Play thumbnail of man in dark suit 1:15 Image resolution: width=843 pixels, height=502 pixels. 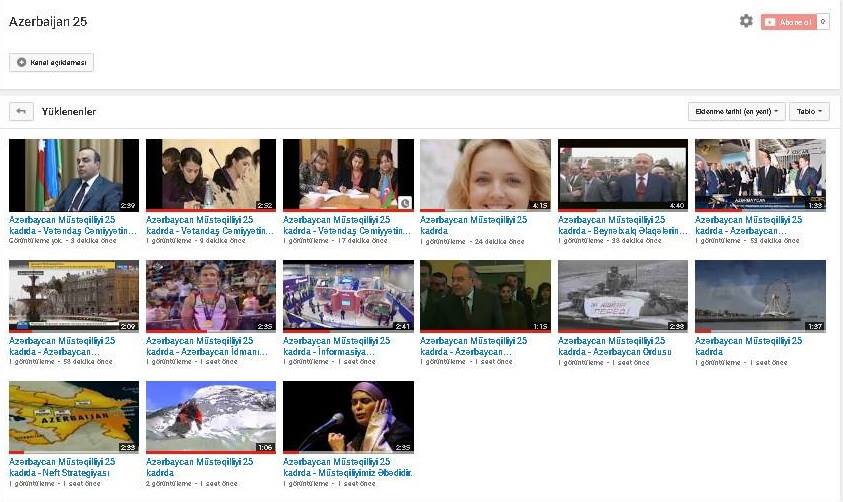[485, 296]
